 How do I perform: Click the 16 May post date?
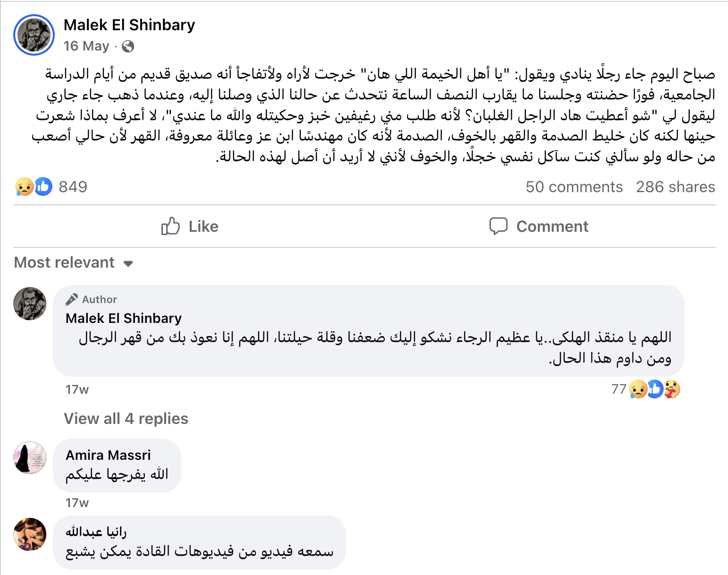coord(86,46)
